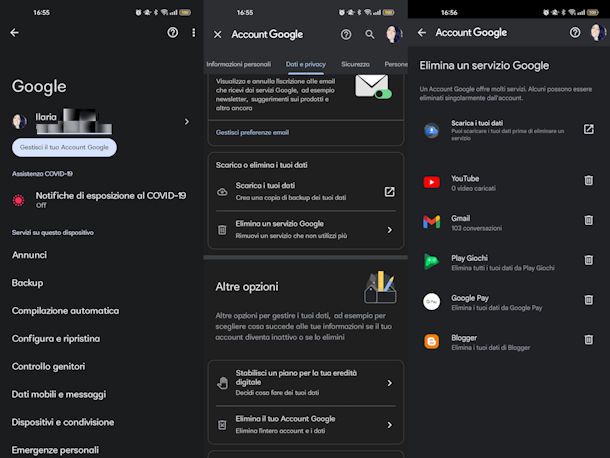Viewport: 610px width, 458px height.
Task: Select '103 conversazioni' text under Gmail
Action: pos(477,228)
